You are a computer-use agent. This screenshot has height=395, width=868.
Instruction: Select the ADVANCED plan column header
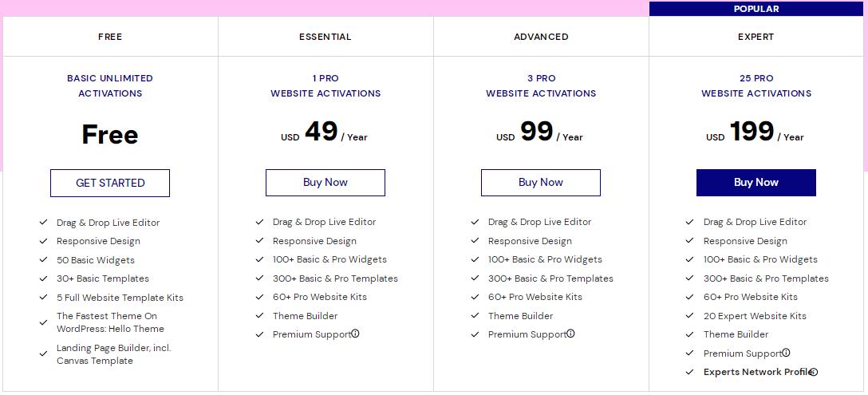click(541, 37)
